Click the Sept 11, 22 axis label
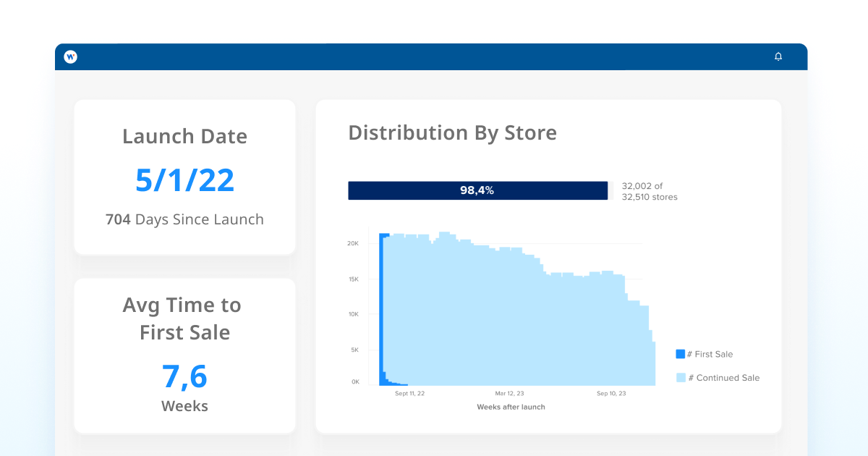The height and width of the screenshot is (456, 868). [x=409, y=394]
